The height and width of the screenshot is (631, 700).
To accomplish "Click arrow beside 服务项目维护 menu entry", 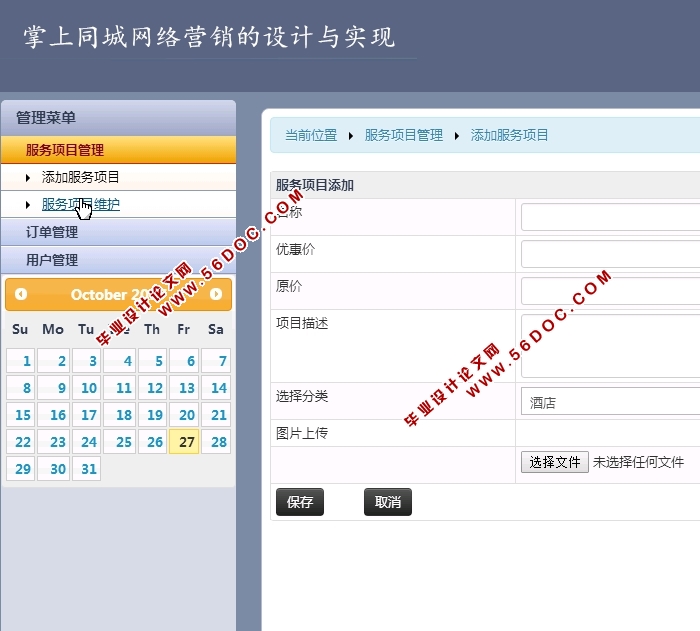I will click(x=28, y=205).
